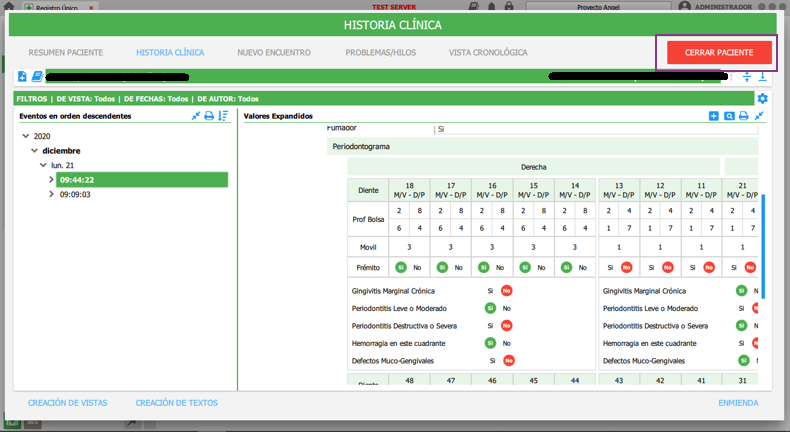Click the Fumador value field showing Si
The image size is (790, 432).
pyautogui.click(x=596, y=129)
